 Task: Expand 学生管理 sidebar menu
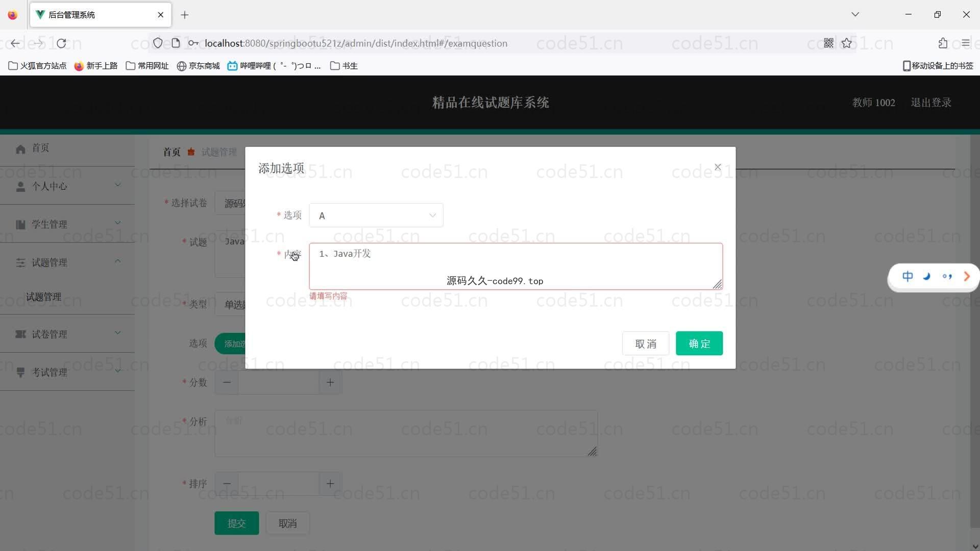point(67,224)
